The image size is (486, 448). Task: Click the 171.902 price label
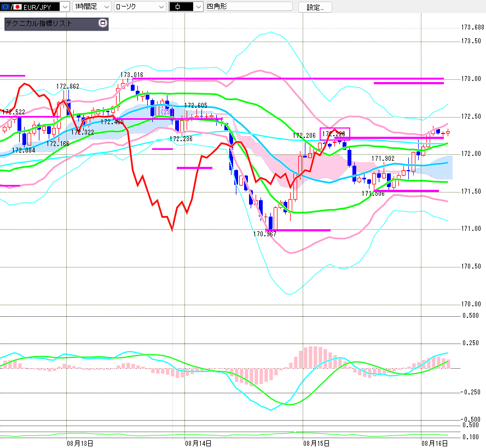[383, 159]
